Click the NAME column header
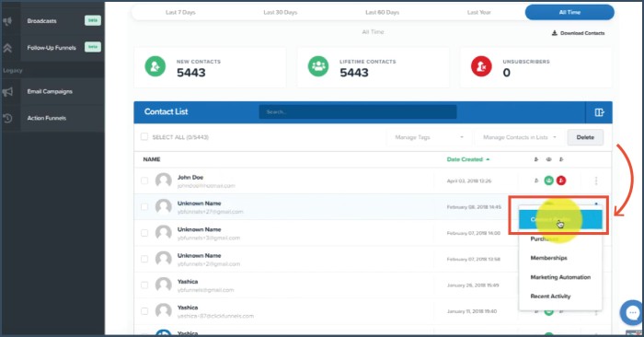The image size is (644, 337). [x=152, y=159]
